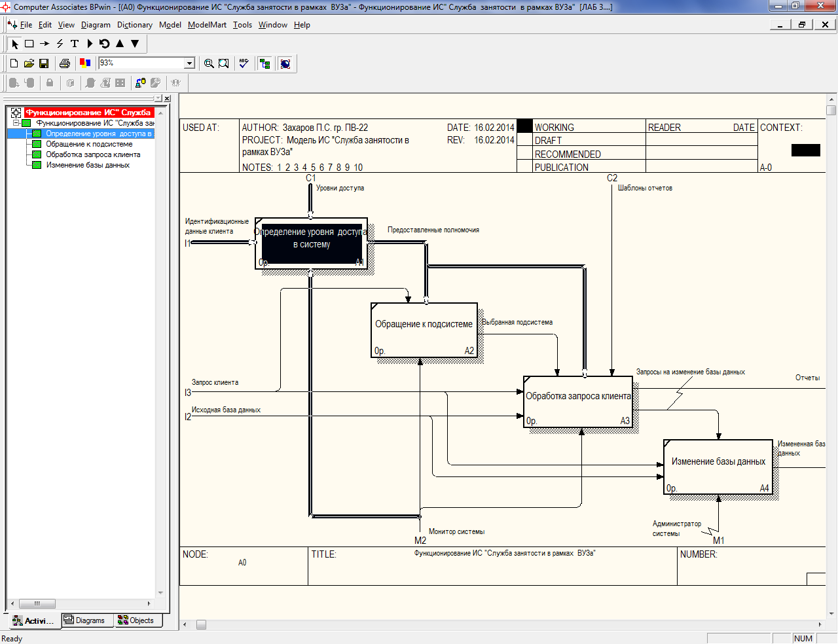Pick the Squiggle lightning tool
The width and height of the screenshot is (838, 644).
60,44
